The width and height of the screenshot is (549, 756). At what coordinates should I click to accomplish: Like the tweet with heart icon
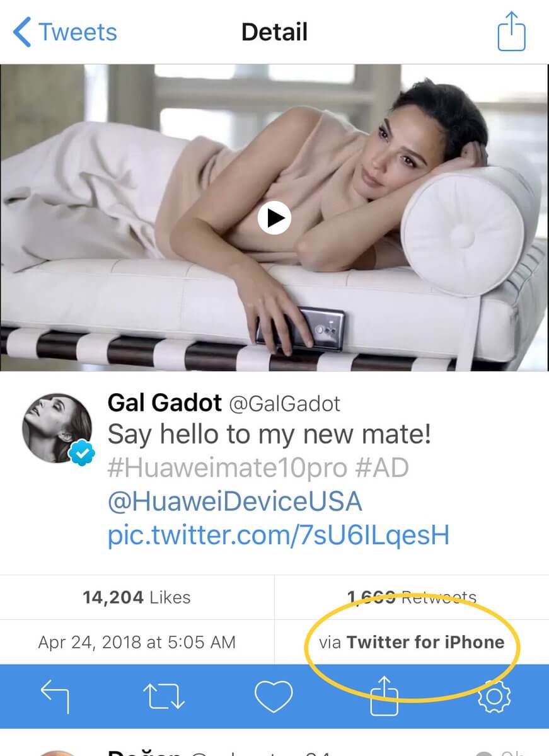[x=274, y=696]
